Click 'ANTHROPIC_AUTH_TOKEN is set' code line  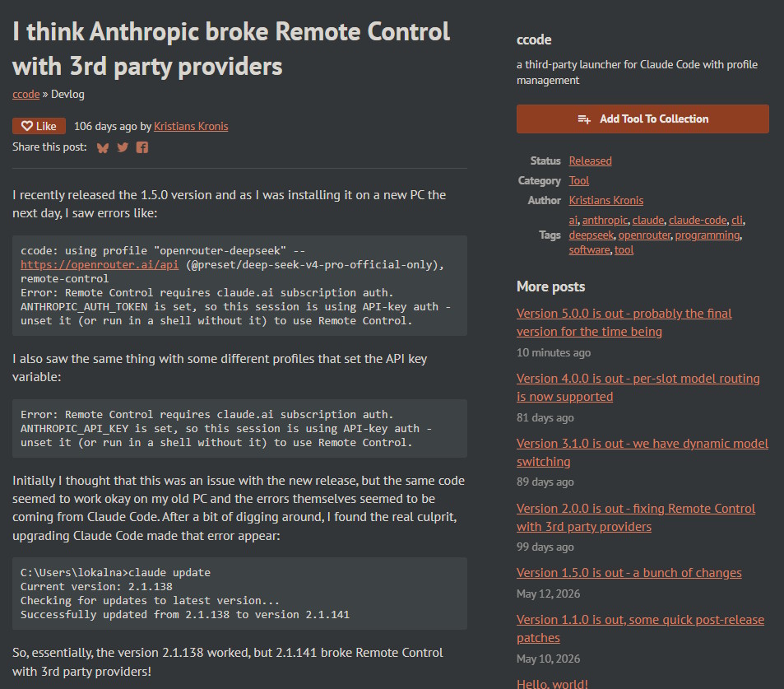(x=235, y=306)
